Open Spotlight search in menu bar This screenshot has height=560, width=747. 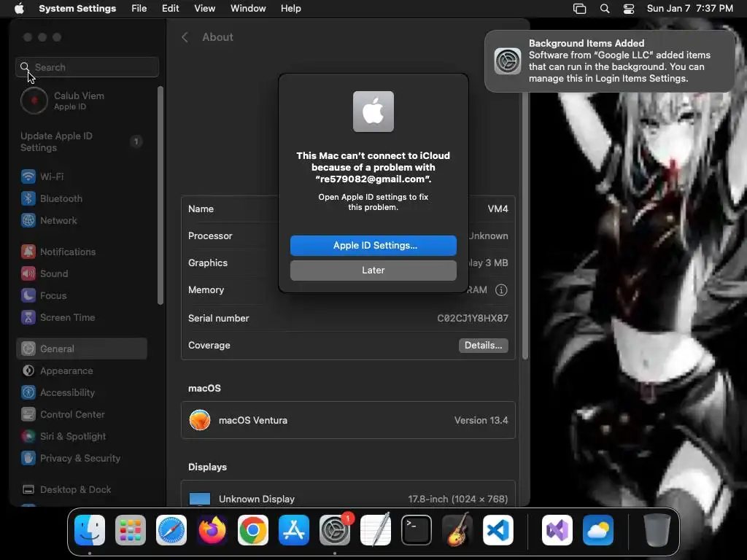[x=605, y=9]
